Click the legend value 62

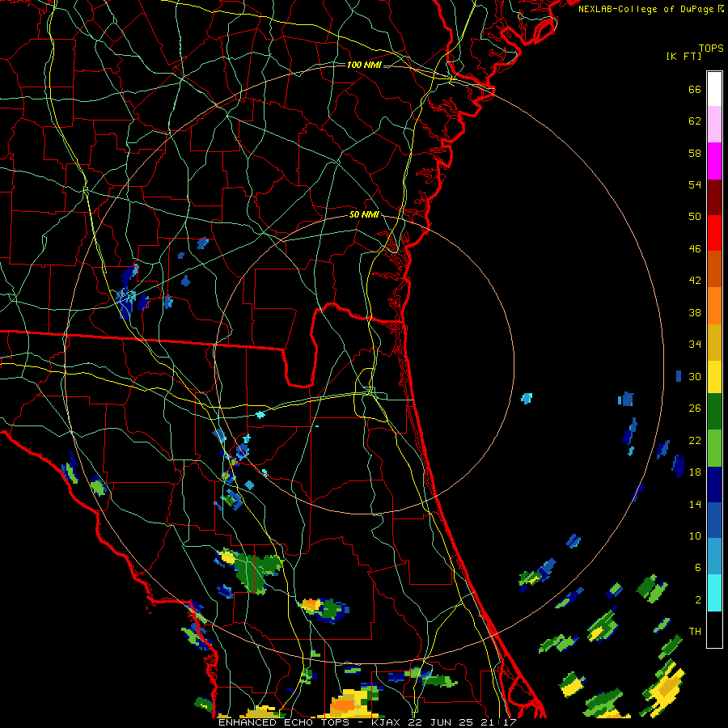pos(695,121)
